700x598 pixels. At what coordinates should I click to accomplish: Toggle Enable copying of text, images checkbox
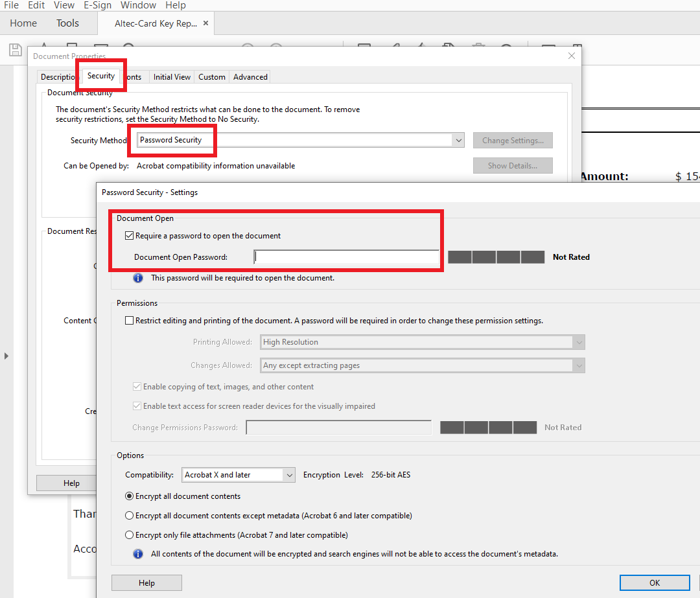(137, 387)
